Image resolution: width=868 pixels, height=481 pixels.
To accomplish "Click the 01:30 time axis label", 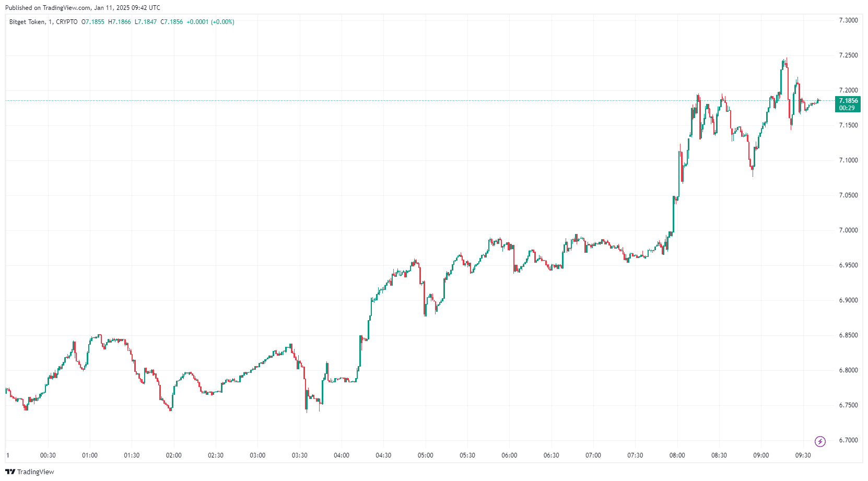I will (x=132, y=455).
